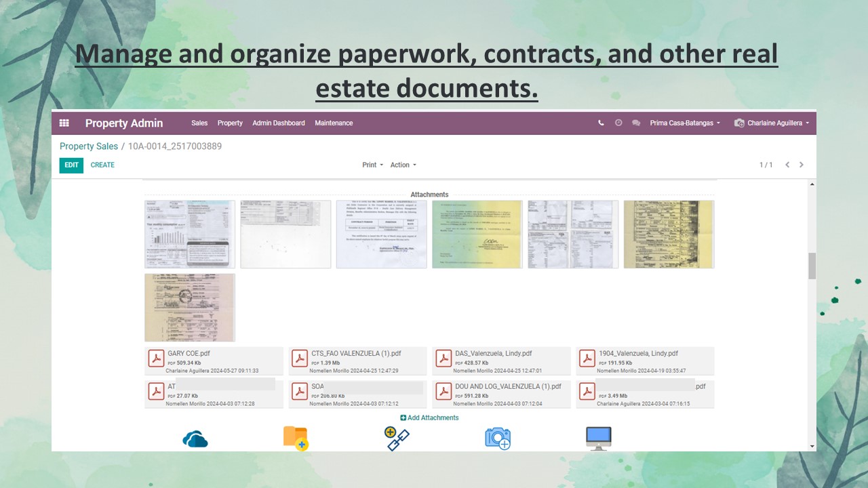Viewport: 868px width, 488px height.
Task: Open the green and yellow document thumbnail
Action: 477,234
